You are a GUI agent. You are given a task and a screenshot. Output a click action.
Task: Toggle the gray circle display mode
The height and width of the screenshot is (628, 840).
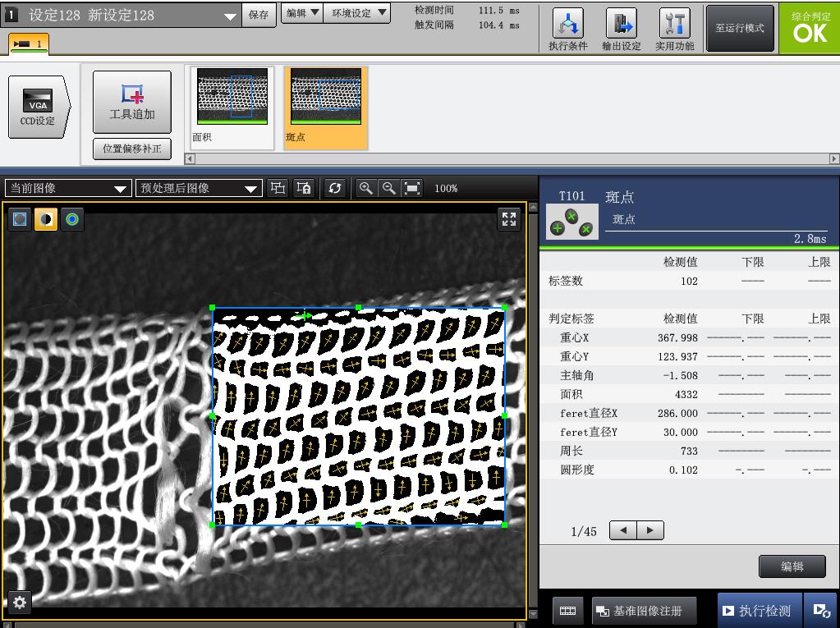pos(20,219)
